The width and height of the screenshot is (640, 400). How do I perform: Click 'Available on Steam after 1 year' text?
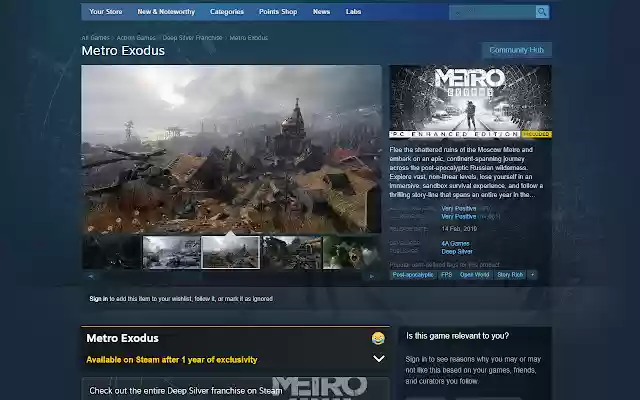172,360
